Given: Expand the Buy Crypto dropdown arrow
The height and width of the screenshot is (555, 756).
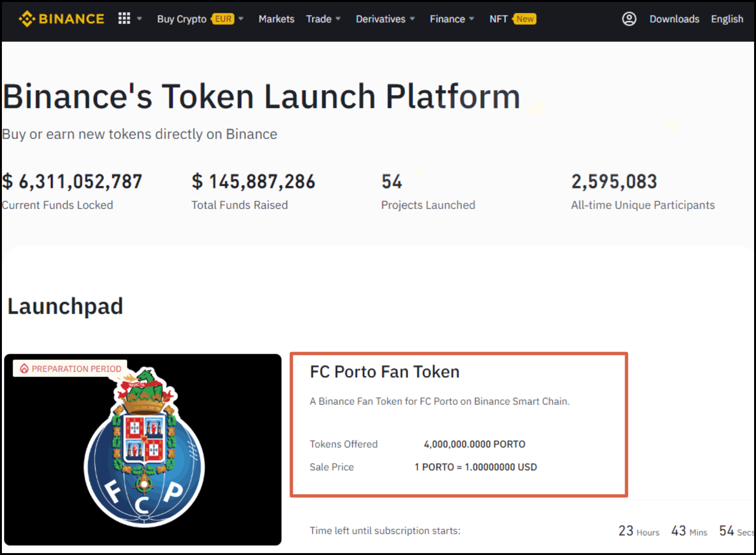Looking at the screenshot, I should pos(241,19).
